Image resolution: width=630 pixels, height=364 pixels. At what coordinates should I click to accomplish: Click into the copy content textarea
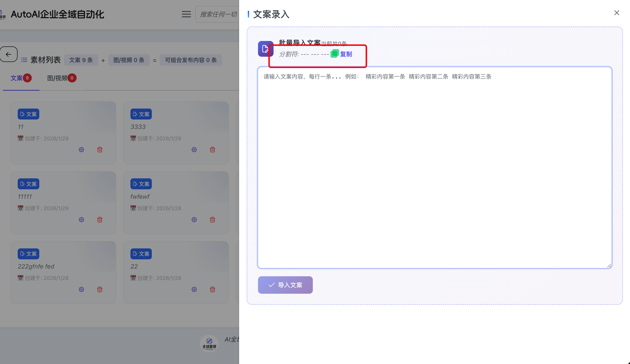click(x=435, y=167)
